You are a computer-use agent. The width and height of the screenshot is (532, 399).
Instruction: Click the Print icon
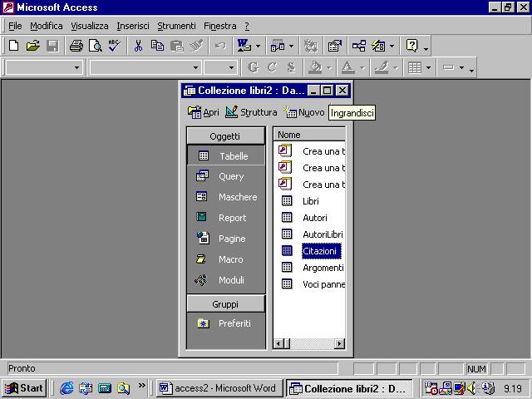76,46
